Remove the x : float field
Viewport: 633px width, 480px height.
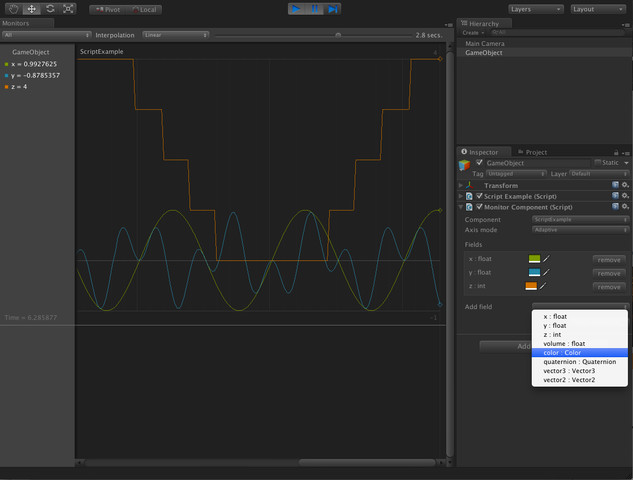click(609, 260)
